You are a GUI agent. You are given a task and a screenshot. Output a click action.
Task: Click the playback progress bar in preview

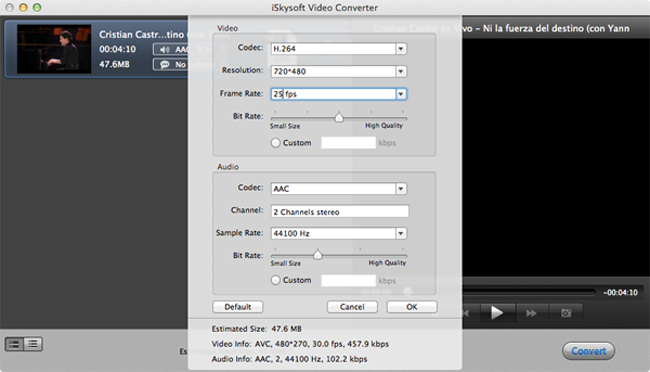pyautogui.click(x=529, y=292)
